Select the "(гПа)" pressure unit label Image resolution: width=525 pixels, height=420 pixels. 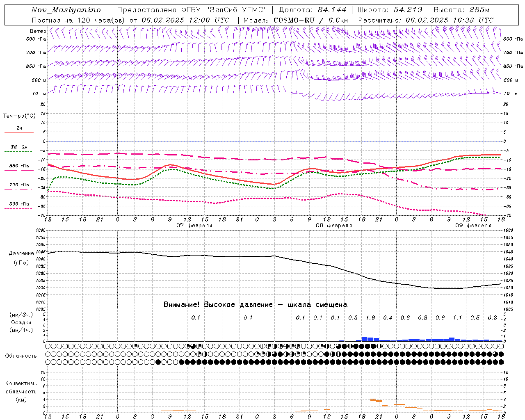[x=21, y=262]
